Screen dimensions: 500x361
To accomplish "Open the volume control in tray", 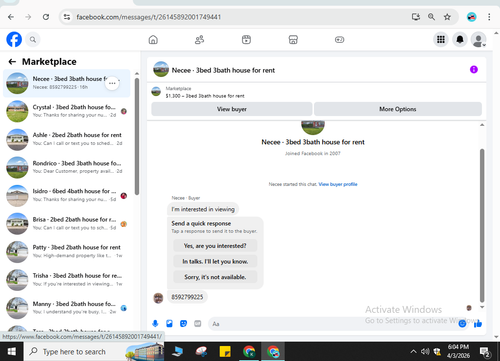I will coord(425,351).
